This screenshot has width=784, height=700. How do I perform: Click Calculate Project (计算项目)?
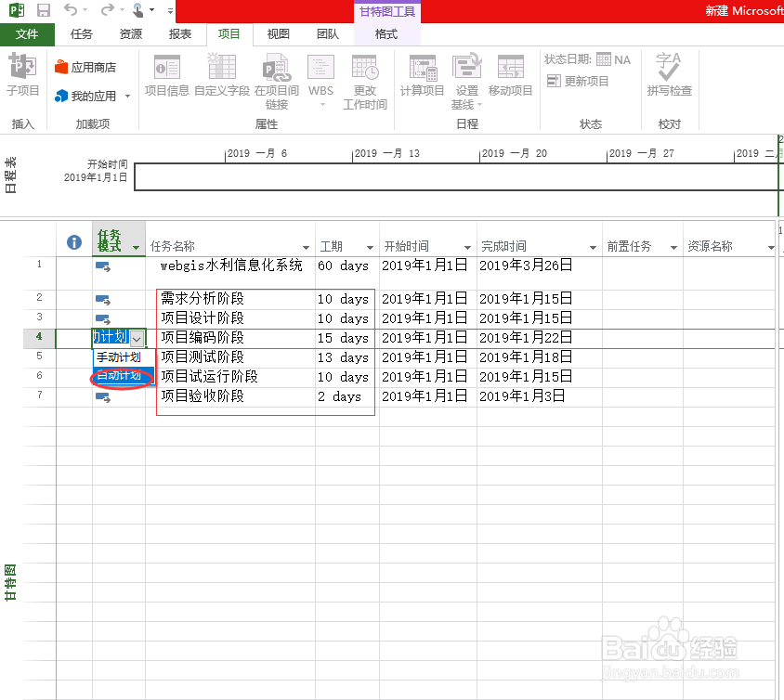point(422,75)
